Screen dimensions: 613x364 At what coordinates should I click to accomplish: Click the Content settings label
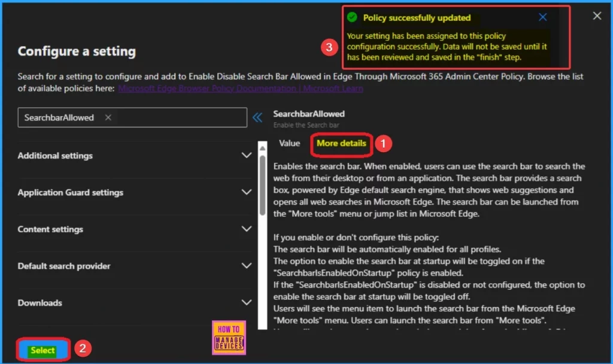[x=50, y=229]
